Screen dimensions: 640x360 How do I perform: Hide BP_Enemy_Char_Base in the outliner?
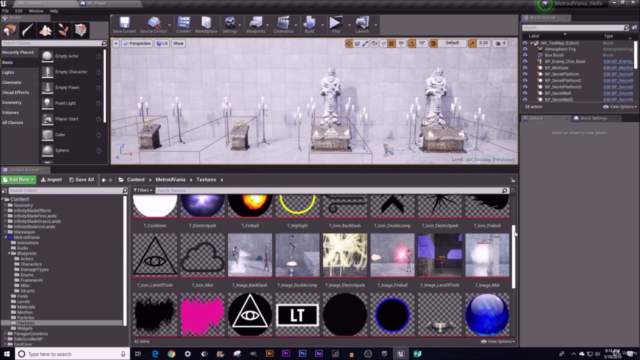pyautogui.click(x=525, y=62)
